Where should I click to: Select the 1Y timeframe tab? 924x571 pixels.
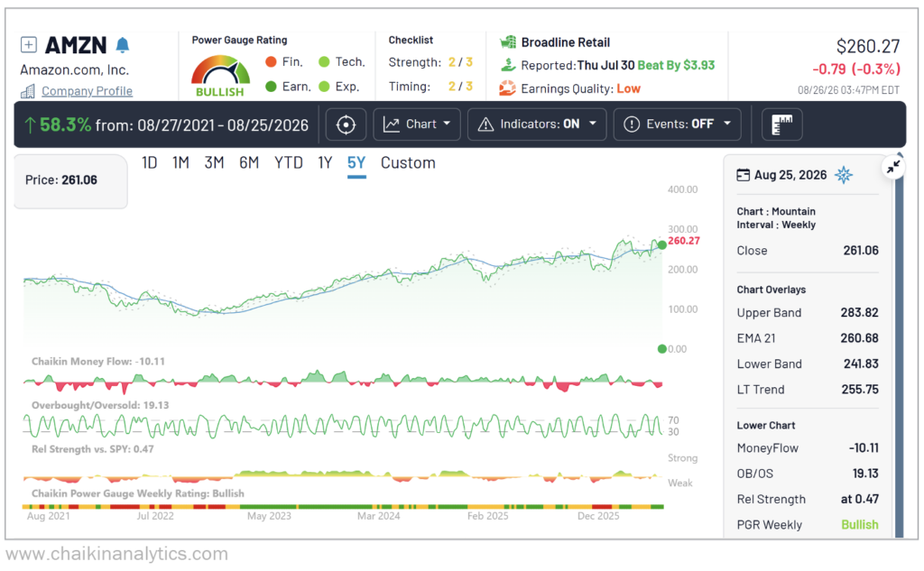(x=325, y=163)
